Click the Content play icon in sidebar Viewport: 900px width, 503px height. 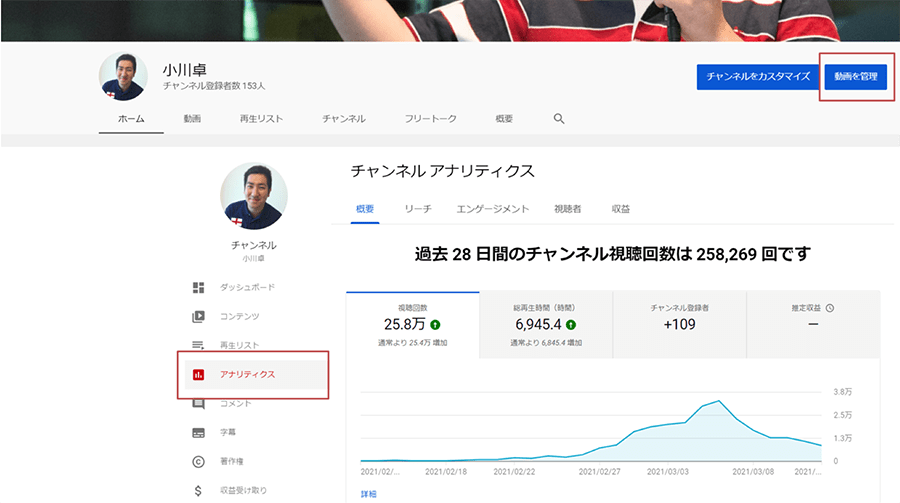click(198, 316)
